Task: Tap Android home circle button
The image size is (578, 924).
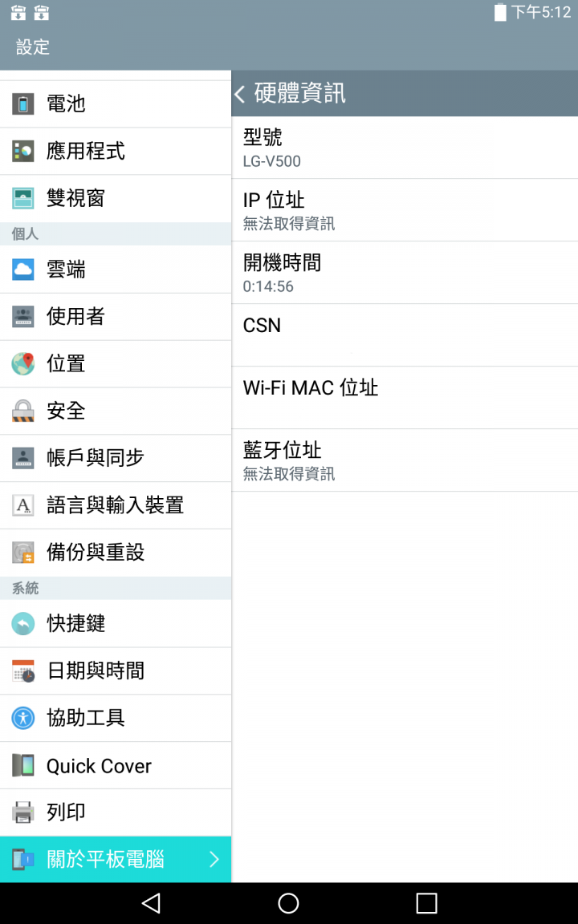Action: coord(288,903)
